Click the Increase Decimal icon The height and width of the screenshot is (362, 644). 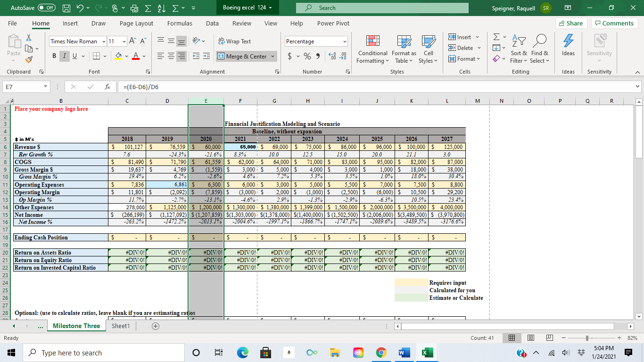point(333,56)
